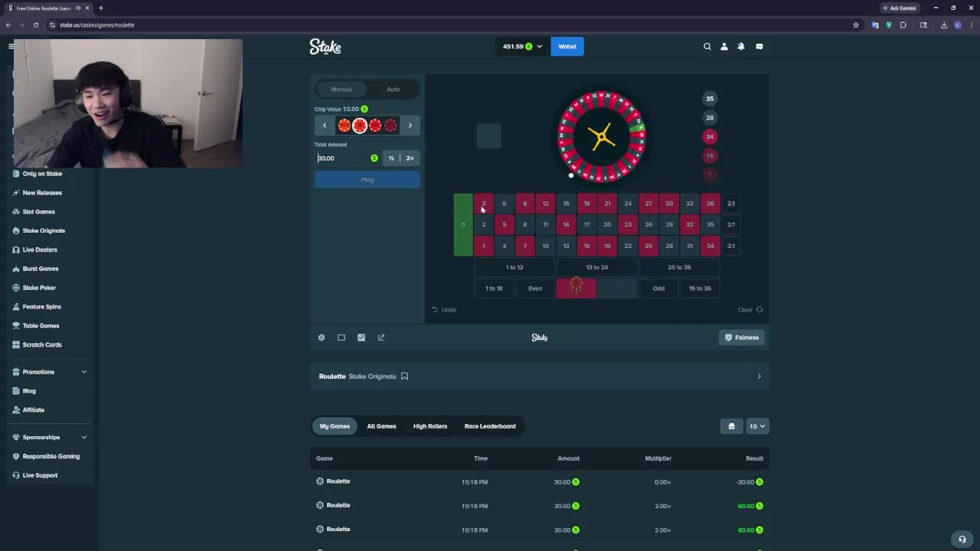Open live stats chart icon
Screen dimensions: 980x551
[361, 337]
